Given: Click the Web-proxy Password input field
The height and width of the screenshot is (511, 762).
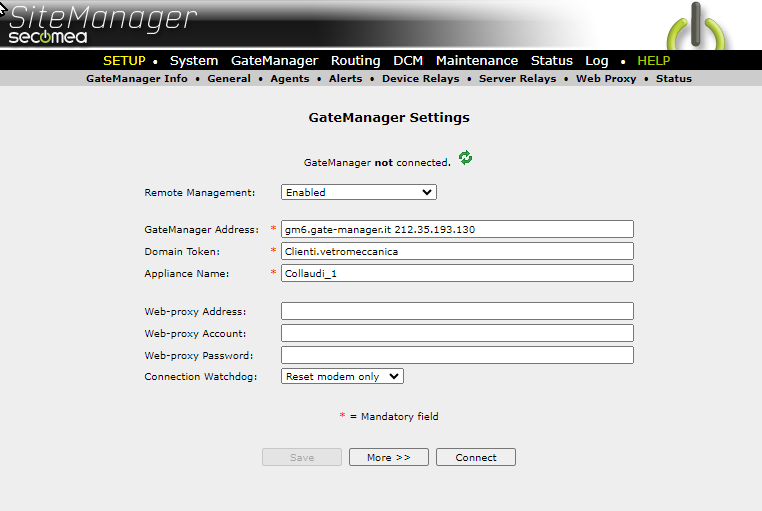Looking at the screenshot, I should (457, 356).
